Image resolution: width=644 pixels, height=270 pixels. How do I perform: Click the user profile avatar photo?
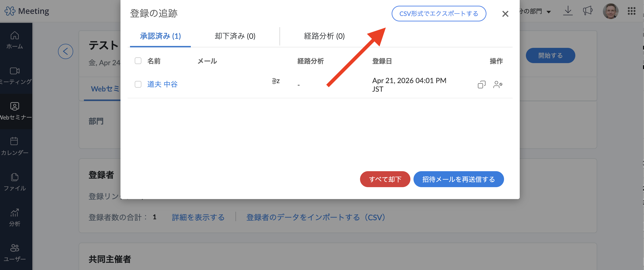point(610,11)
